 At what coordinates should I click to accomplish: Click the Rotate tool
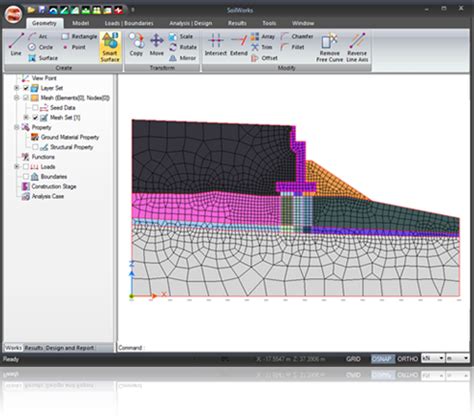pos(183,47)
